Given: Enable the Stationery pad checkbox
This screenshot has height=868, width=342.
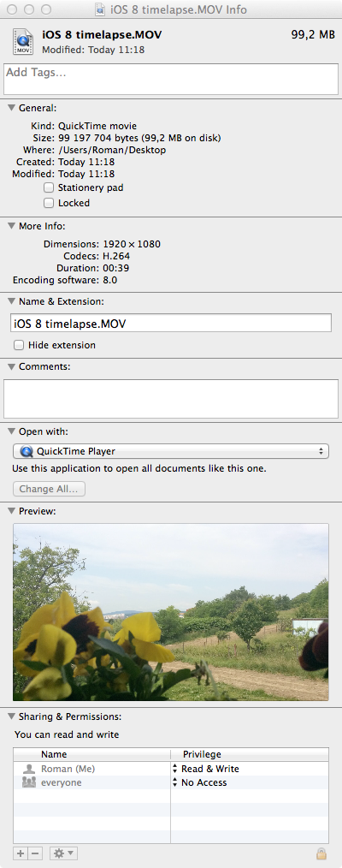Looking at the screenshot, I should (x=49, y=187).
